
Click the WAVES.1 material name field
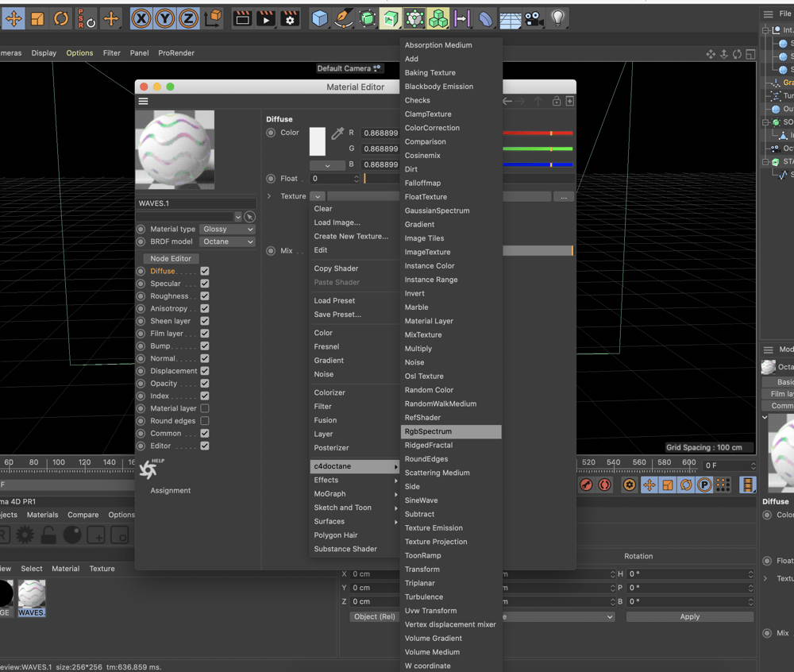click(x=196, y=203)
